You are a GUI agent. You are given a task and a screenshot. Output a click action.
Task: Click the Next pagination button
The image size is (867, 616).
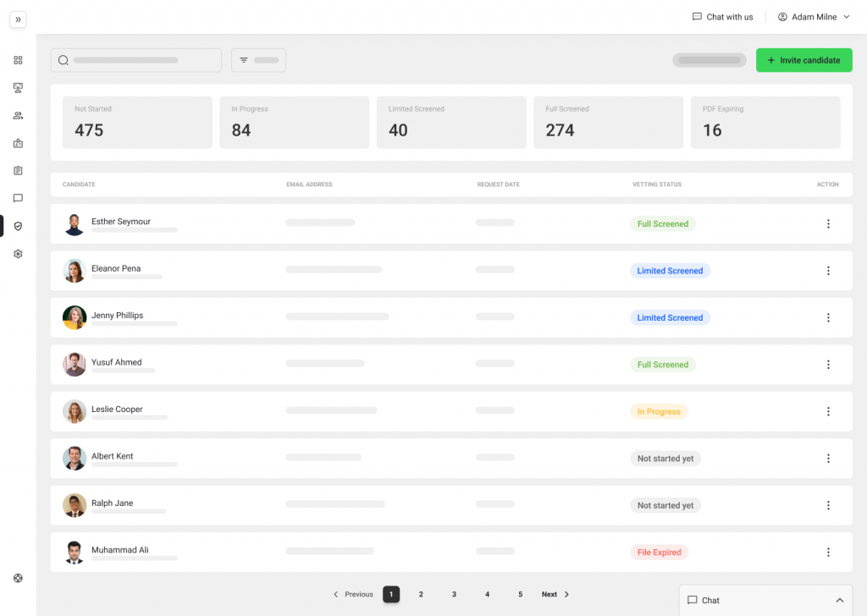tap(555, 594)
